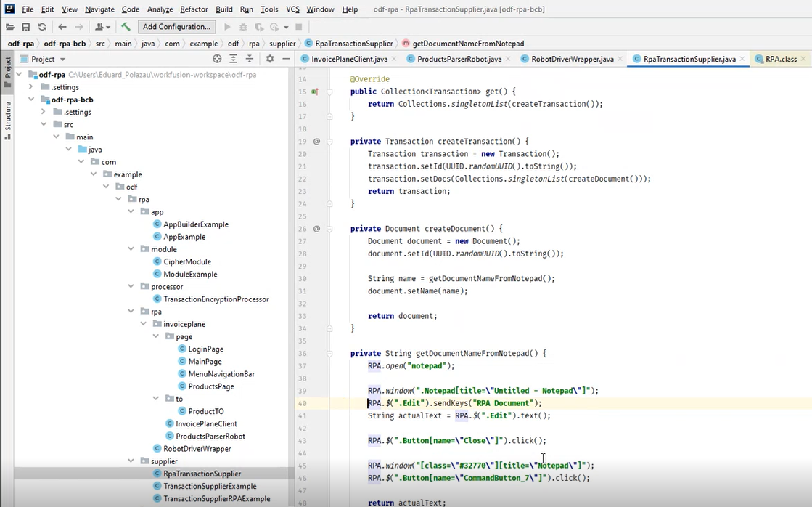Click line 40 sendKeys code text

pyautogui.click(x=455, y=403)
